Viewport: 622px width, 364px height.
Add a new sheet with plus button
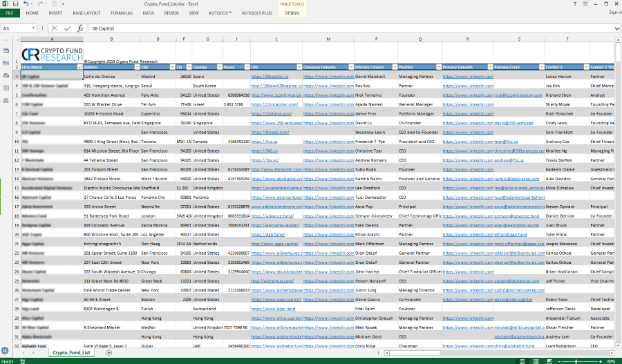tap(109, 352)
